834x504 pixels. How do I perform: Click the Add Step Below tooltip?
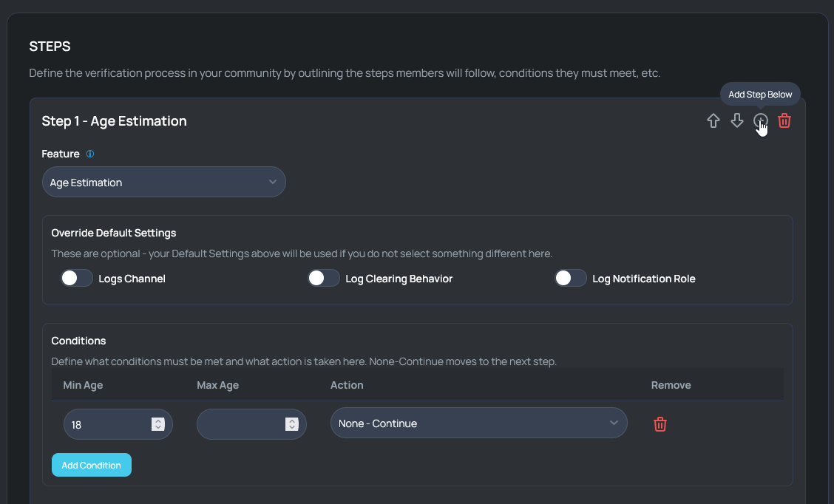click(x=760, y=95)
